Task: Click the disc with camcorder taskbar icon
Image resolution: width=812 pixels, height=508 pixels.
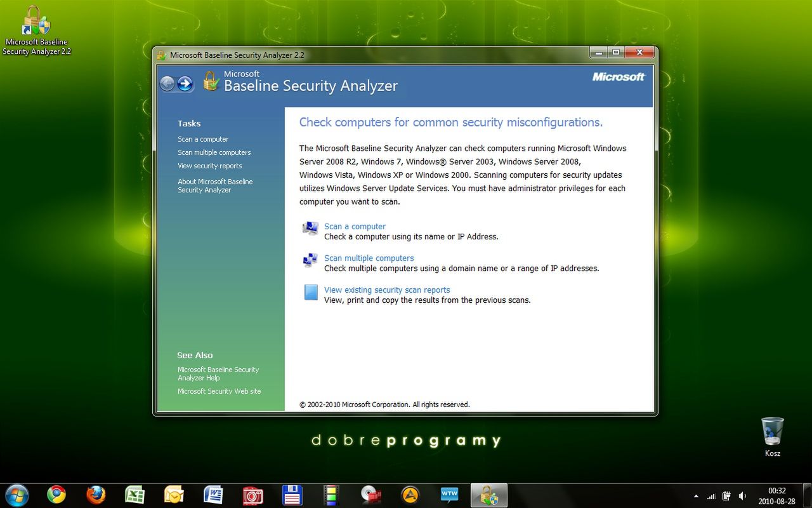Action: 370,495
